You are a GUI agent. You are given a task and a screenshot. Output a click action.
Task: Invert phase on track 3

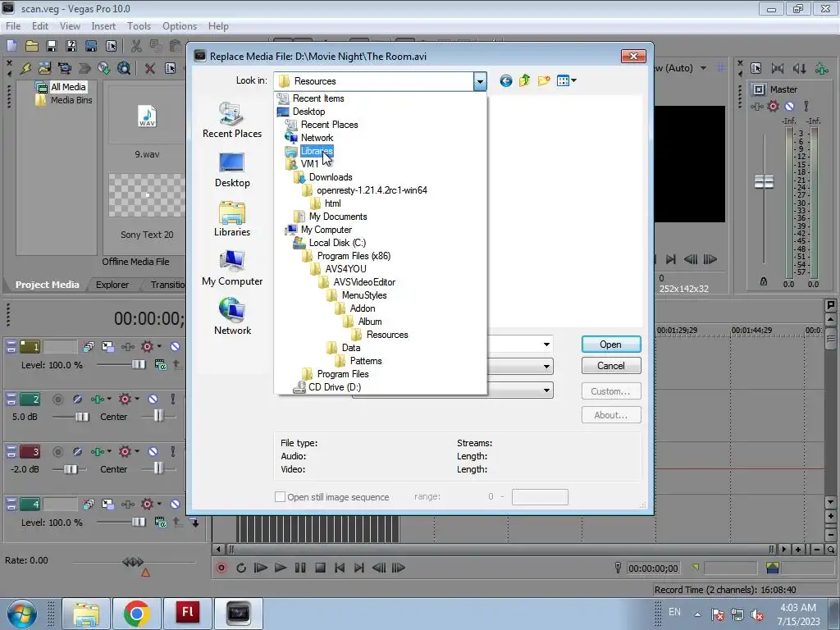(x=77, y=452)
